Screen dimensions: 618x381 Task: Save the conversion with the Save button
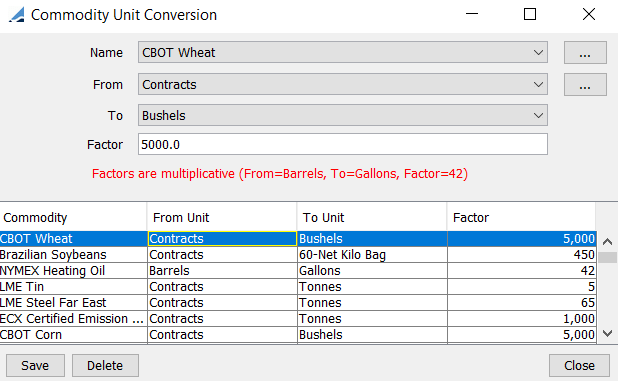pyautogui.click(x=35, y=365)
